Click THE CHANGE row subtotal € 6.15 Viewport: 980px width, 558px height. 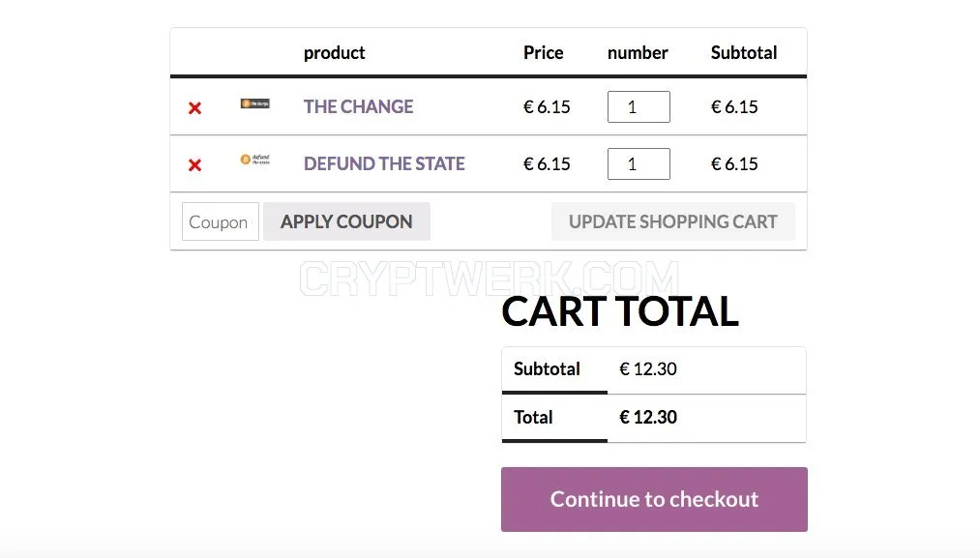tap(734, 106)
